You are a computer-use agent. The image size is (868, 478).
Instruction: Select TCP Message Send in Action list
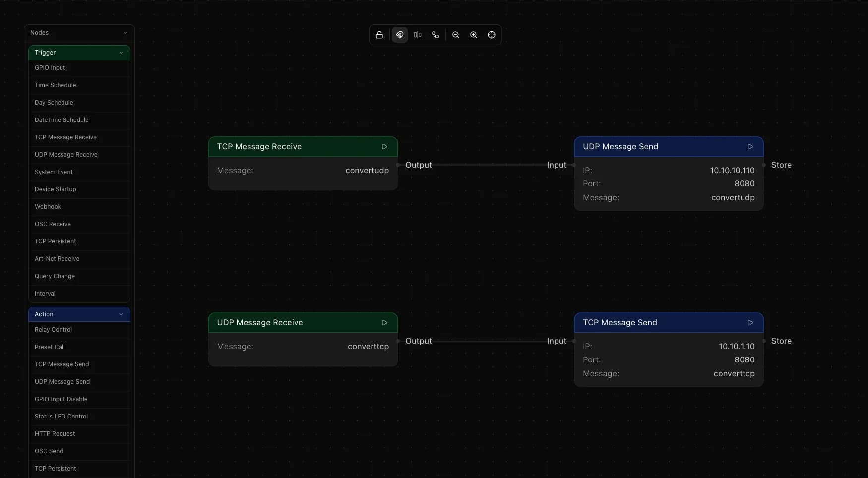pyautogui.click(x=79, y=364)
